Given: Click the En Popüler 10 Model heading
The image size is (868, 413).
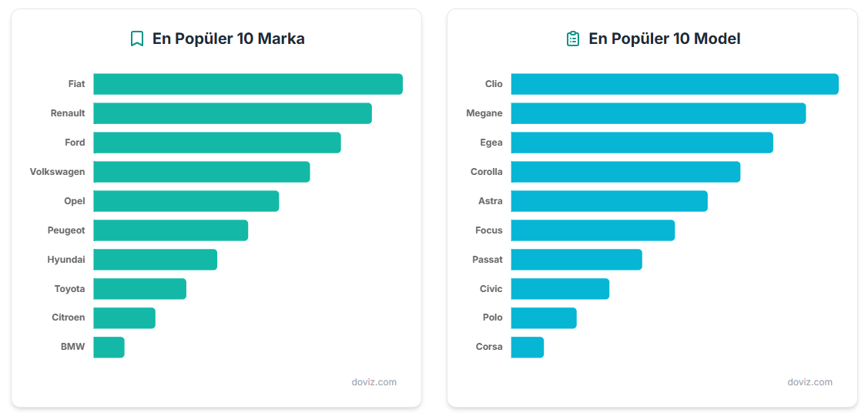Looking at the screenshot, I should [x=664, y=39].
